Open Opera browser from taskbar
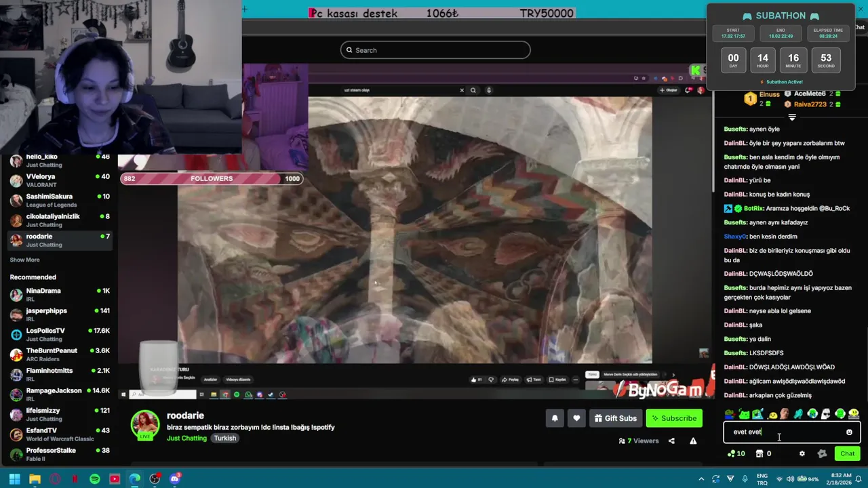Viewport: 868px width, 488px height. coord(55,479)
